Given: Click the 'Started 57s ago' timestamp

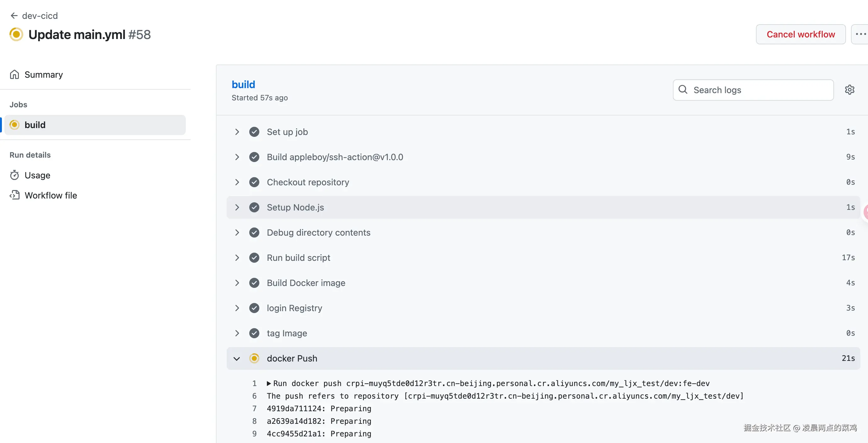Looking at the screenshot, I should (x=260, y=98).
